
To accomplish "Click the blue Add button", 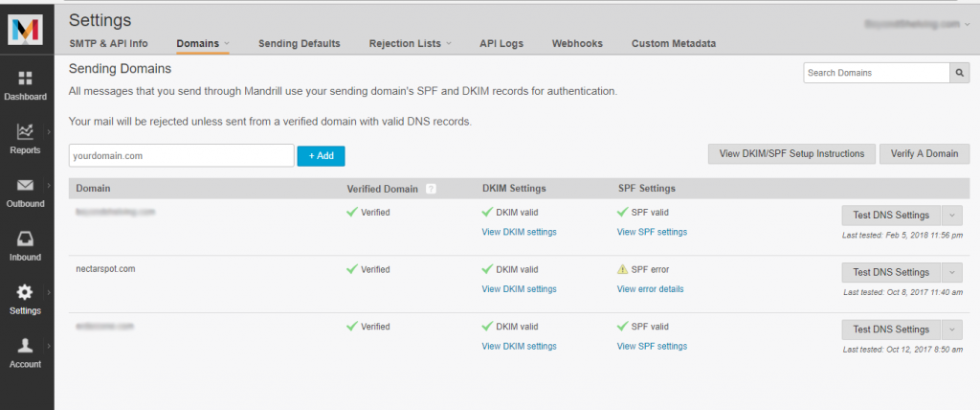I will (x=321, y=155).
